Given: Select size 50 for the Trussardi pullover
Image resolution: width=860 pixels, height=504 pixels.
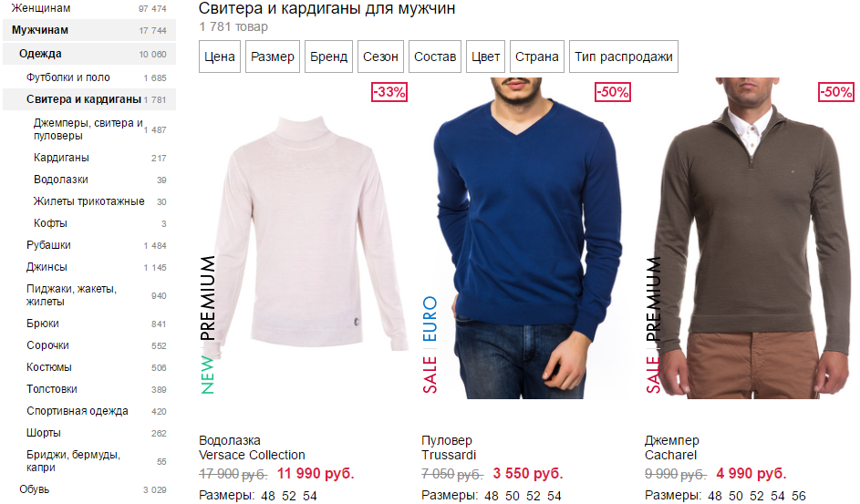Looking at the screenshot, I should click(513, 496).
